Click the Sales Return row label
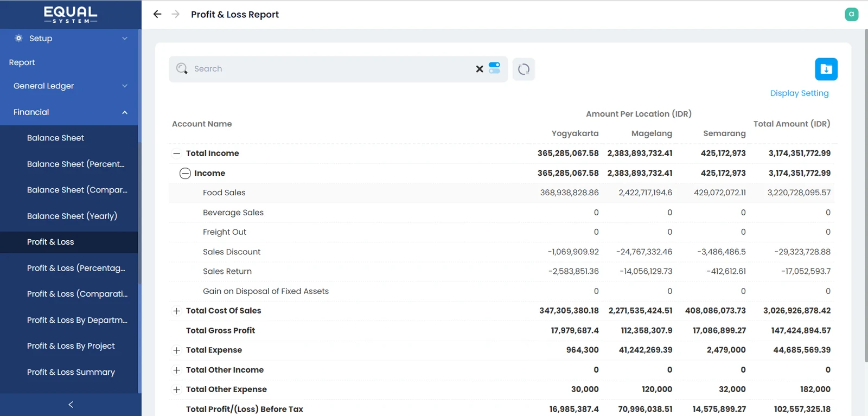868x416 pixels. 227,271
